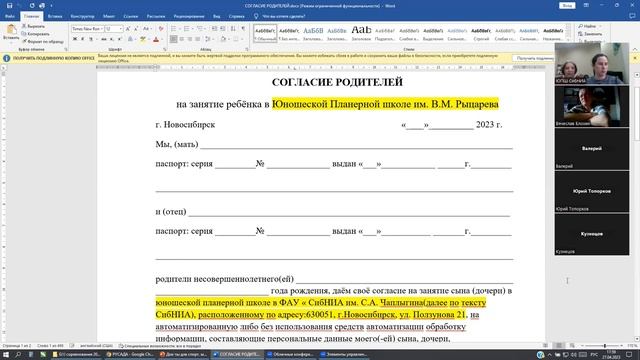Screen dimensions: 640x360
Task: Open paragraph shading fill options
Action: 223,39
